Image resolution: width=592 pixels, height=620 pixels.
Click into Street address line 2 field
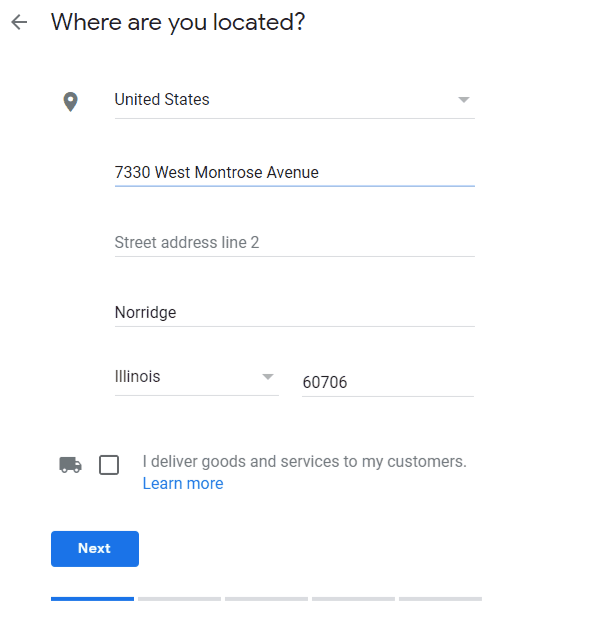295,242
